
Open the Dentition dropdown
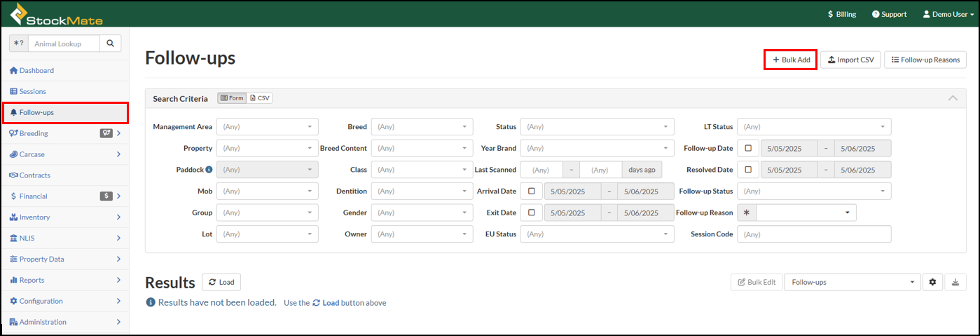click(422, 191)
